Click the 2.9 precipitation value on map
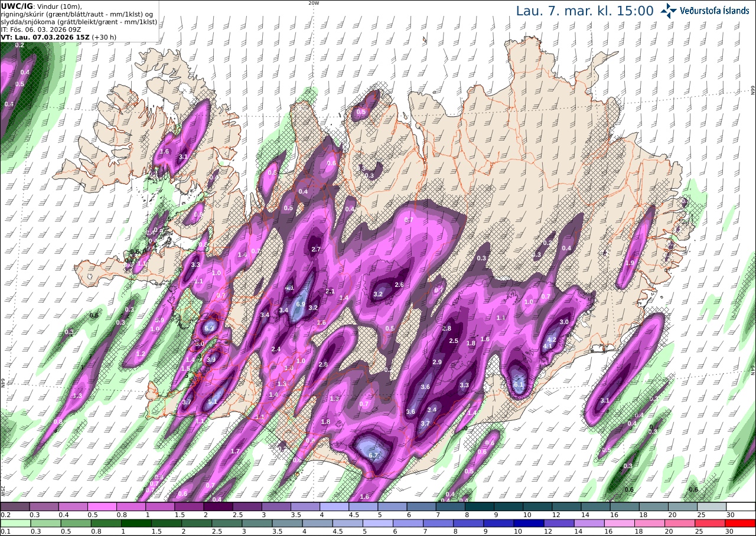 click(x=437, y=362)
